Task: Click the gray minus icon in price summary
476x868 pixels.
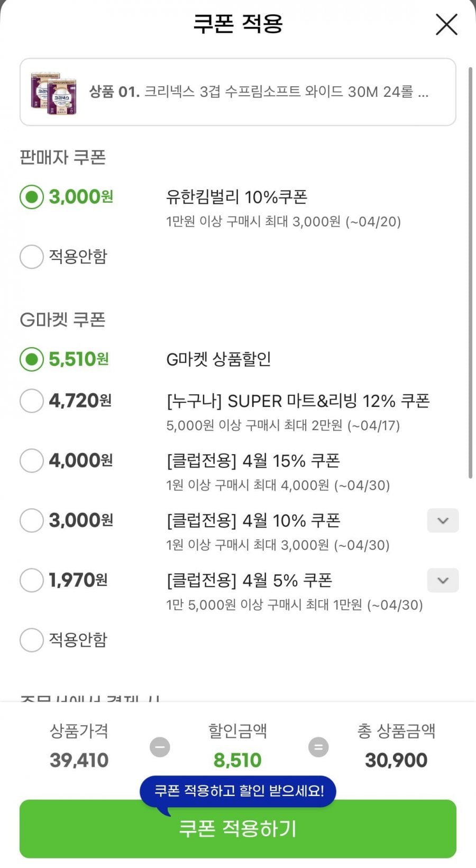Action: point(160,747)
